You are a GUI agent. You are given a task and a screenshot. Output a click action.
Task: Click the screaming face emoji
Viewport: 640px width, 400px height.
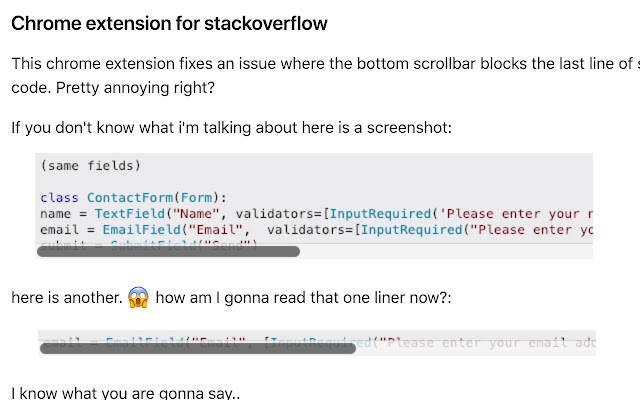(x=139, y=297)
